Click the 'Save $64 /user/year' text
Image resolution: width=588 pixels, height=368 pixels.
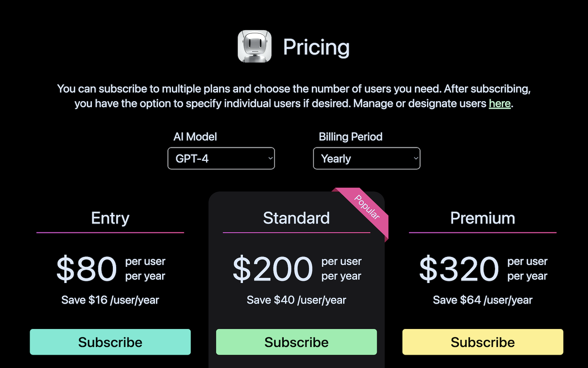click(x=483, y=300)
